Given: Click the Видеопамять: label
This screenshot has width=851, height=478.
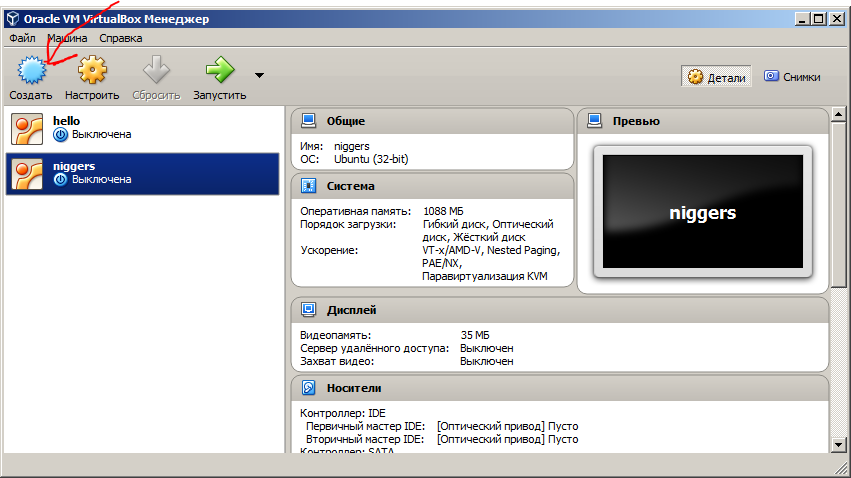Looking at the screenshot, I should tap(335, 335).
